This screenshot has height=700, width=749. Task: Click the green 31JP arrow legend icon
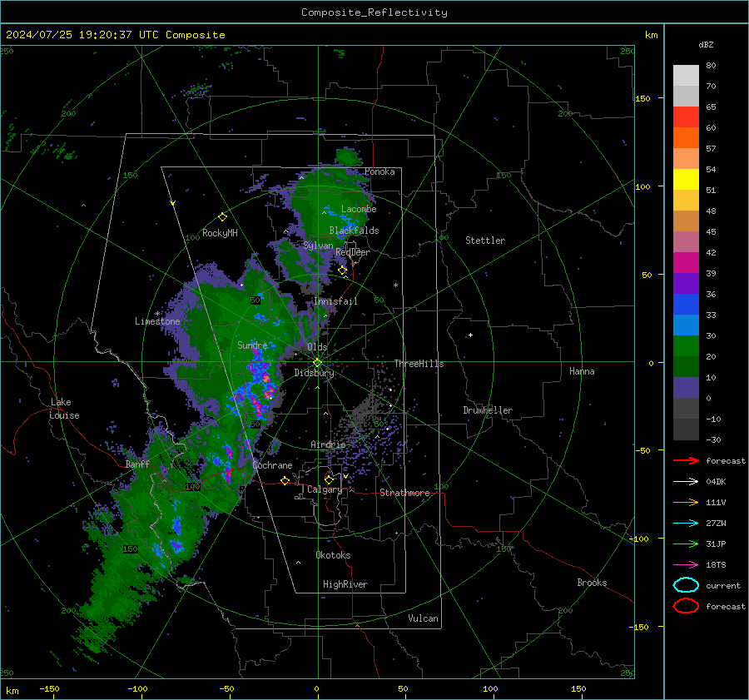click(x=686, y=544)
